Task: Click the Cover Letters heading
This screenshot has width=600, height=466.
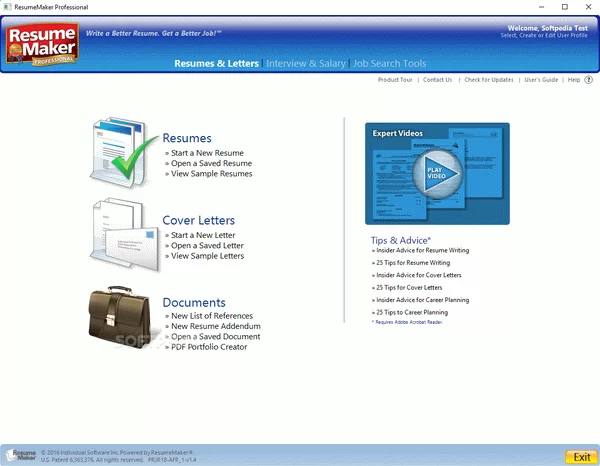Action: coord(199,220)
